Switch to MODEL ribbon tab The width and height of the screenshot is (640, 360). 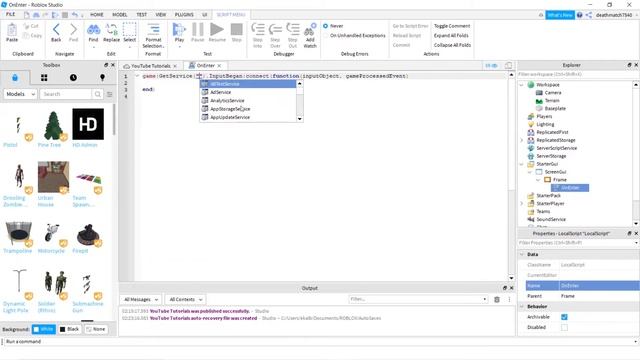tap(120, 15)
